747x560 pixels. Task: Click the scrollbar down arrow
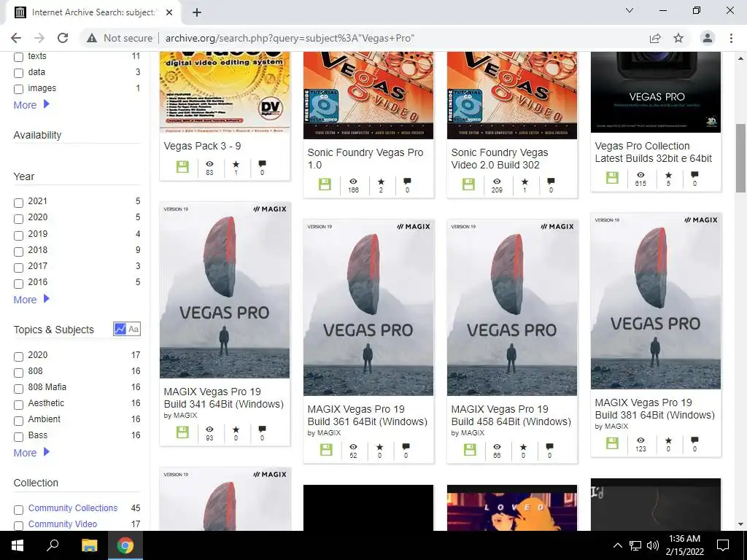point(740,524)
